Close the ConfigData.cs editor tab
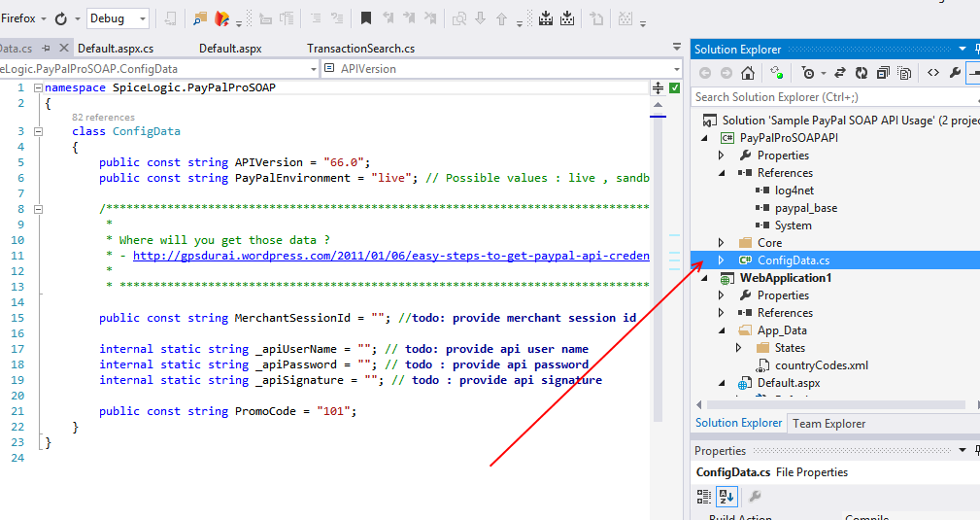The image size is (980, 520). (65, 49)
